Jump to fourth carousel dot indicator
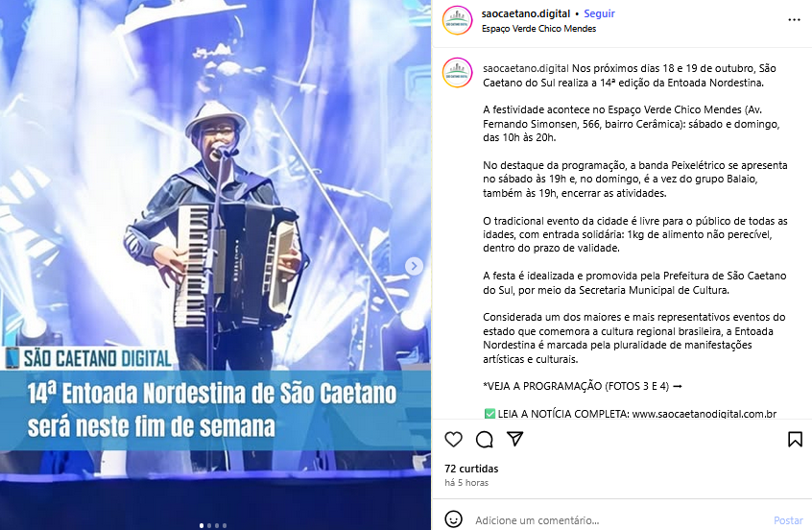Image resolution: width=812 pixels, height=530 pixels. (225, 525)
